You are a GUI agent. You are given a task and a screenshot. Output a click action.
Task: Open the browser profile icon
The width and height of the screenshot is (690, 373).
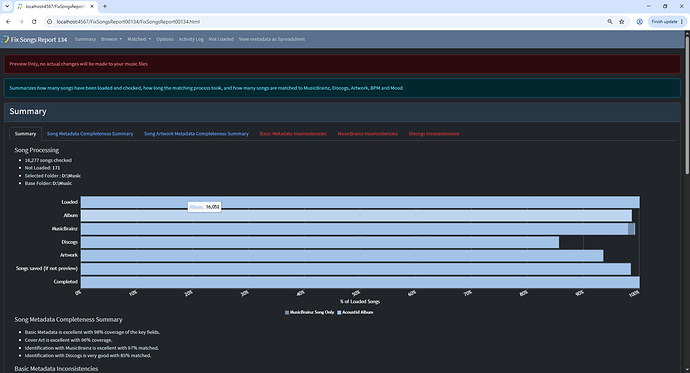639,22
